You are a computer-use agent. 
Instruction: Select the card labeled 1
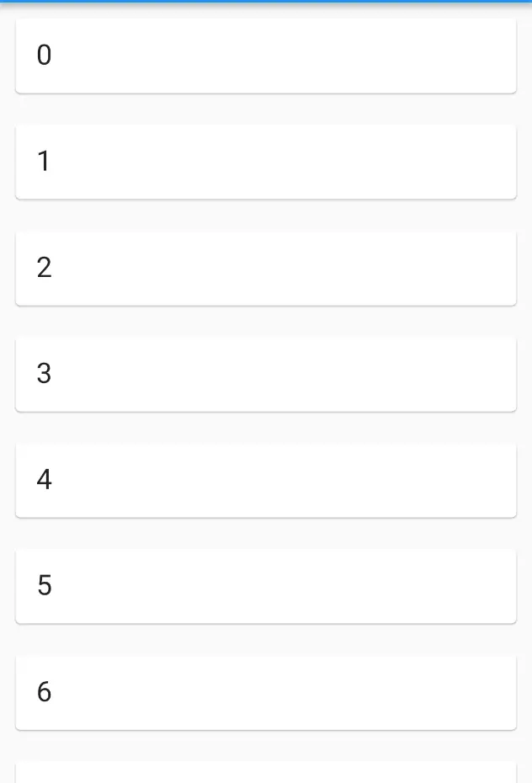[266, 162]
